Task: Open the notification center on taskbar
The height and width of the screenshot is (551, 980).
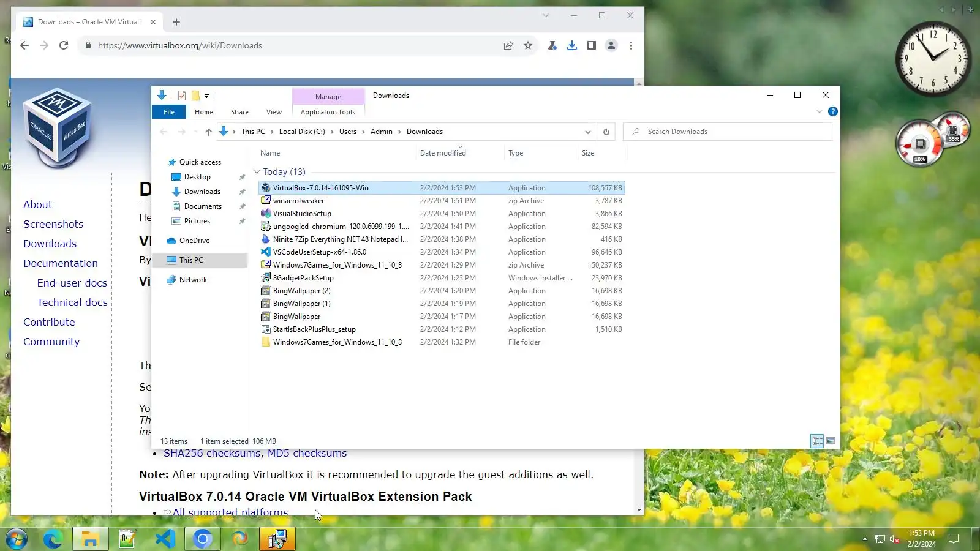Action: coord(954,539)
